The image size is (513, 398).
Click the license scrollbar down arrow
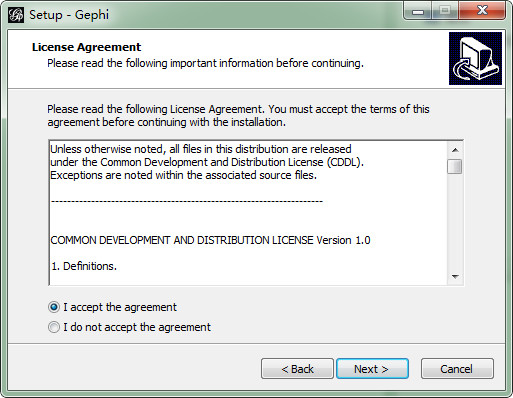click(x=455, y=277)
